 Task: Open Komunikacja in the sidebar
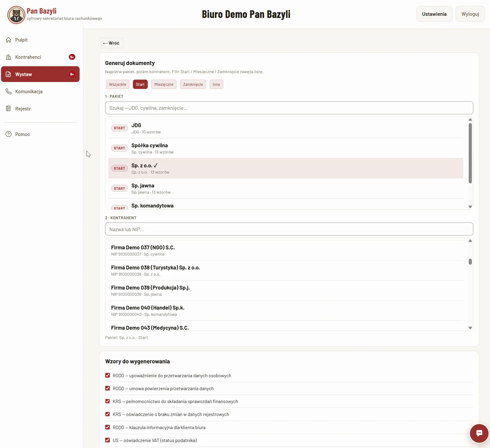[x=40, y=91]
